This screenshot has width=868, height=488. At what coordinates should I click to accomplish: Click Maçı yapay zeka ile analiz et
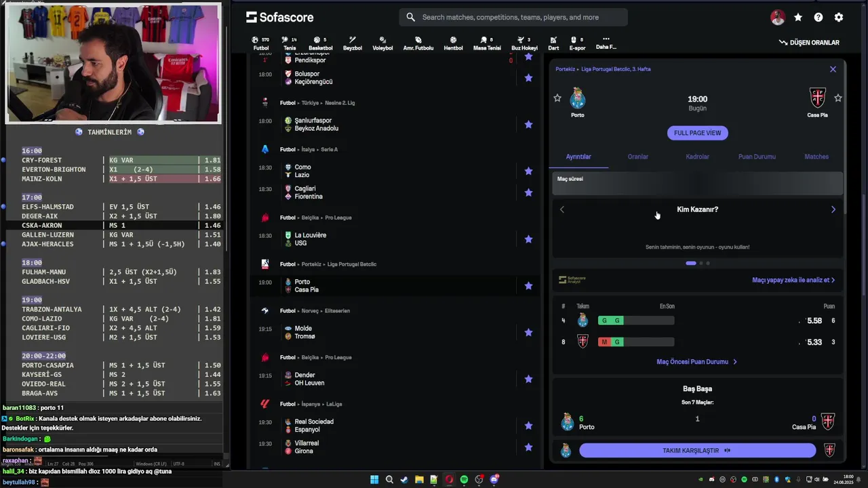793,280
